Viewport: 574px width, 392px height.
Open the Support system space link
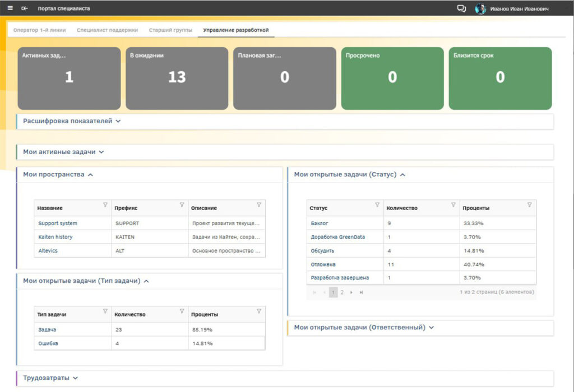[57, 223]
